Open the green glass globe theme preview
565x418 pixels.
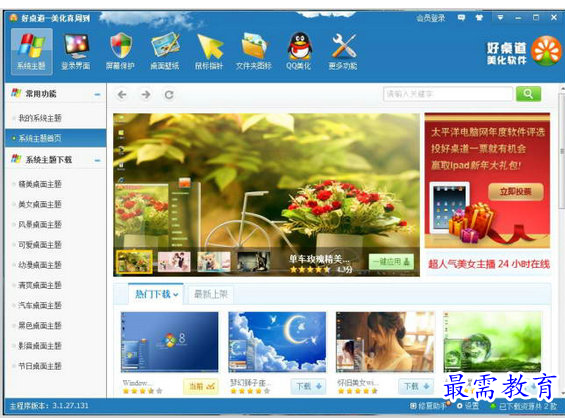[x=493, y=342]
